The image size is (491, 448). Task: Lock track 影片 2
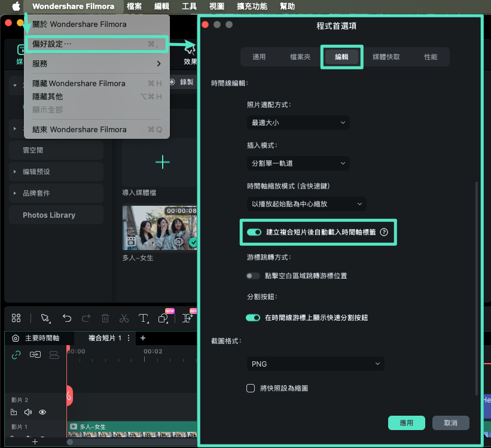click(13, 412)
